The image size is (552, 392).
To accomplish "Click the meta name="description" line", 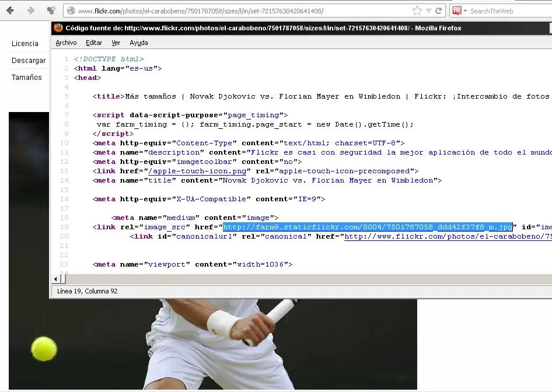I will tap(322, 152).
